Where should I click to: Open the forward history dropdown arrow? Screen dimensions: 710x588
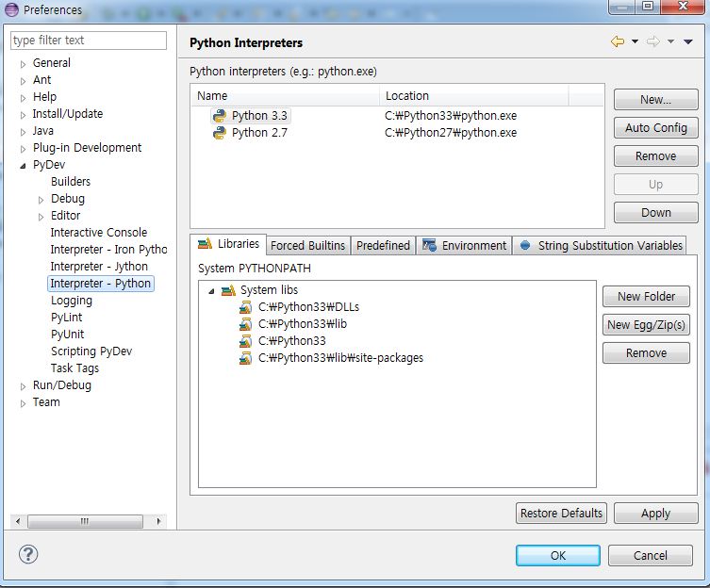pos(670,41)
